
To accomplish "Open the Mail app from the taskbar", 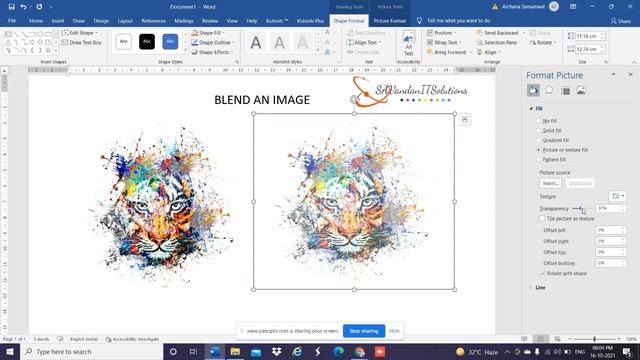I will pyautogui.click(x=256, y=351).
